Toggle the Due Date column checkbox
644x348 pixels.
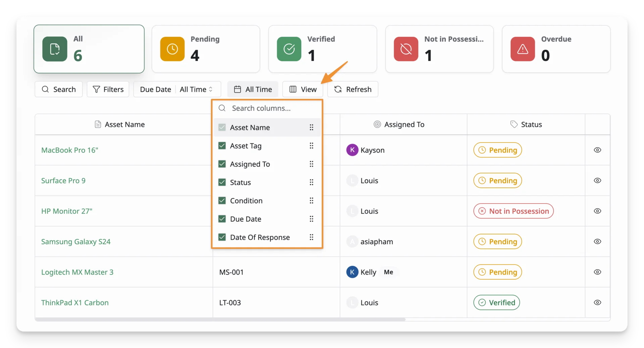point(222,219)
